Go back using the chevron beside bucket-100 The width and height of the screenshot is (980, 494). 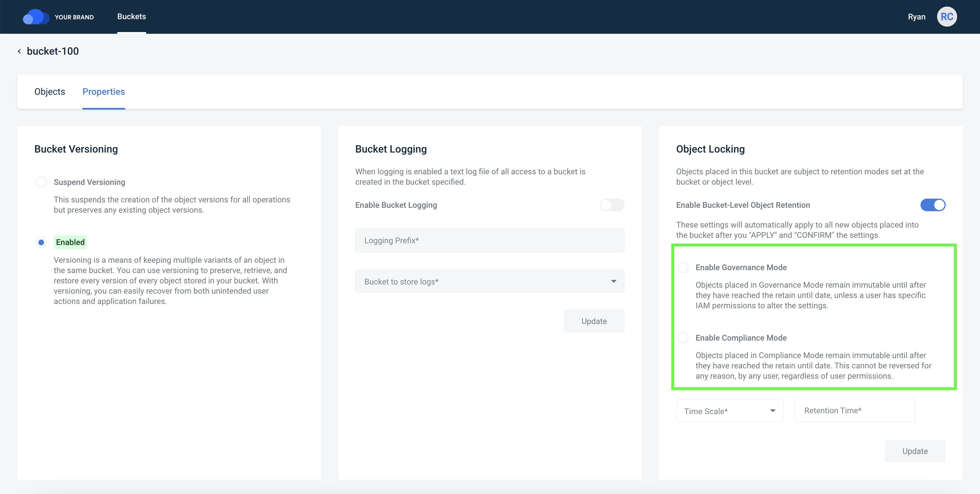tap(19, 51)
